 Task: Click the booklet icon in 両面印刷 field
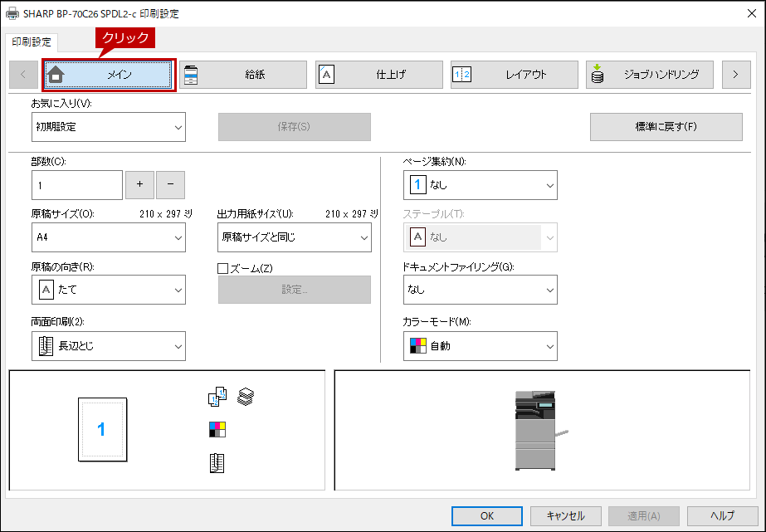46,346
